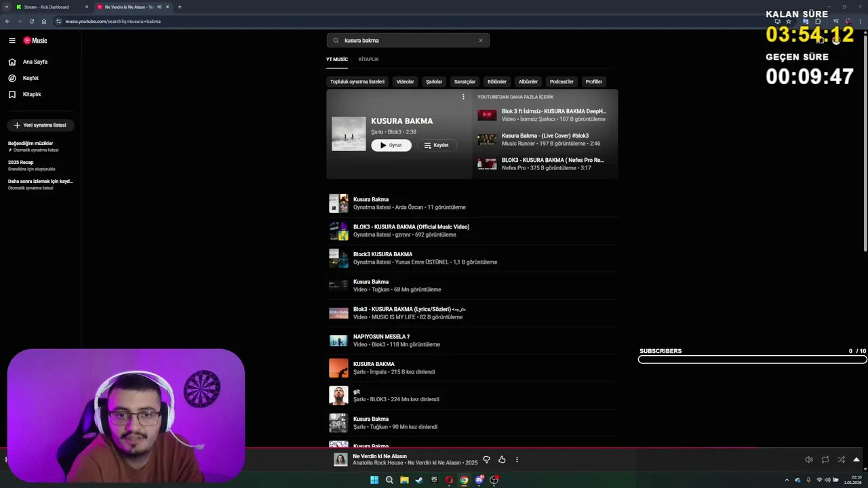This screenshot has height=488, width=868.
Task: Save the top result with Kaydet
Action: click(436, 145)
